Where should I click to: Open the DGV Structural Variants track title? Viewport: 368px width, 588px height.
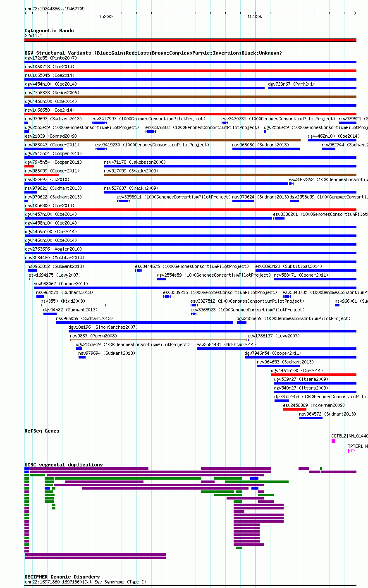pos(153,53)
